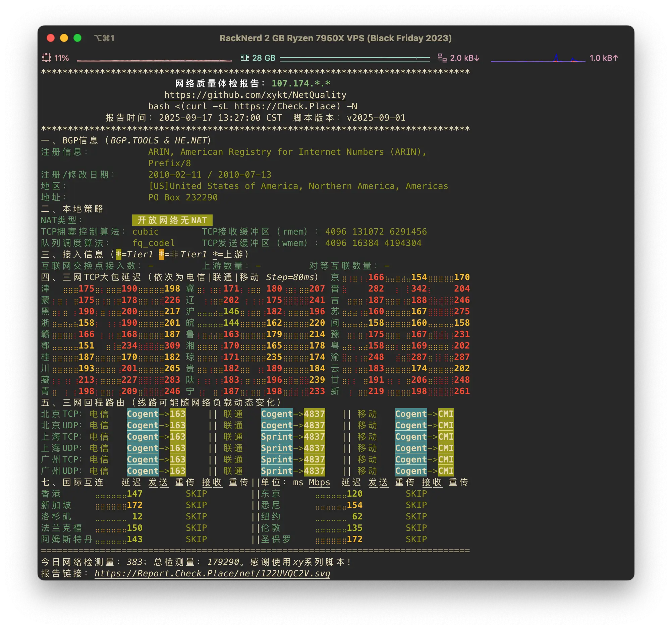Click the network upload graph with spikes
The image size is (672, 630).
pyautogui.click(x=538, y=58)
